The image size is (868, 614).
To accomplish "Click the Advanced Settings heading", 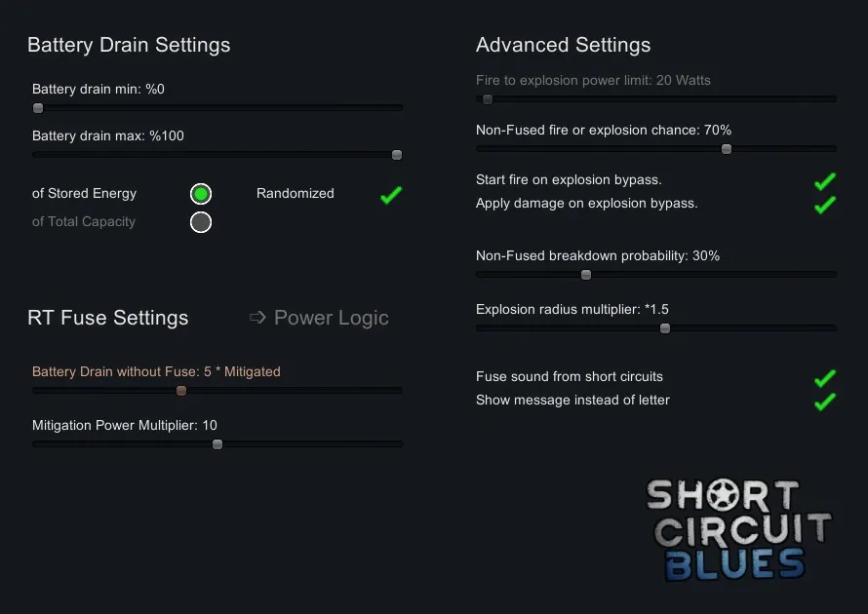I will pyautogui.click(x=563, y=45).
